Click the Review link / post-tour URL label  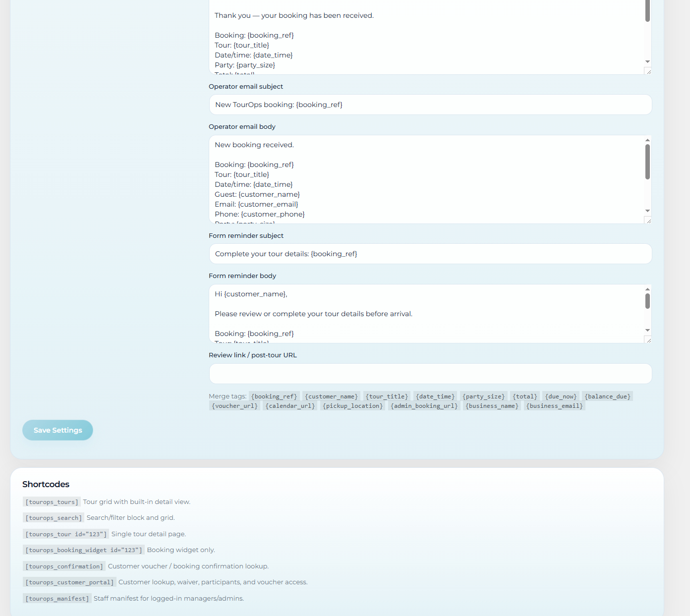253,355
